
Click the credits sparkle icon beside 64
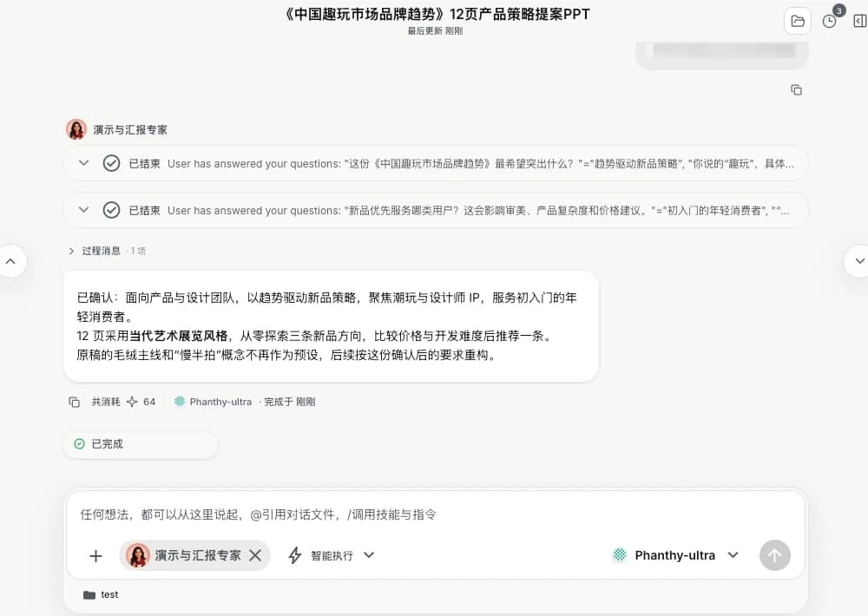[132, 402]
